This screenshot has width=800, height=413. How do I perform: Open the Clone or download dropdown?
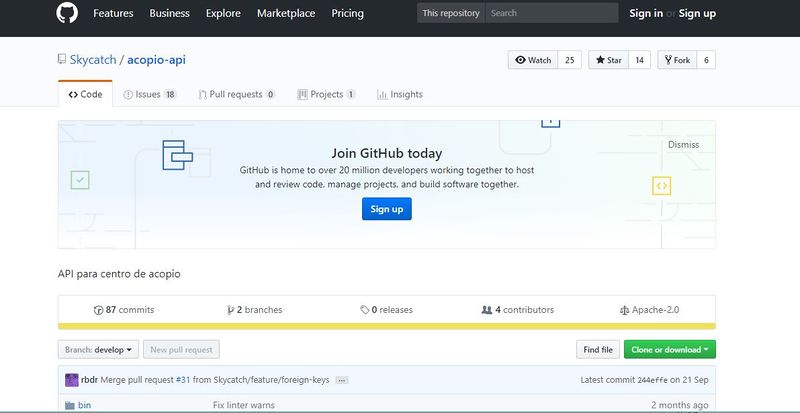(669, 349)
